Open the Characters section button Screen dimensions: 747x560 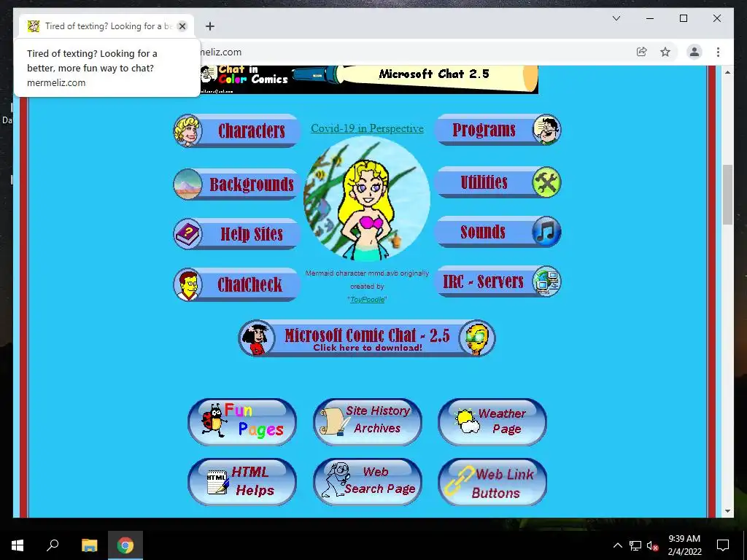pos(237,131)
